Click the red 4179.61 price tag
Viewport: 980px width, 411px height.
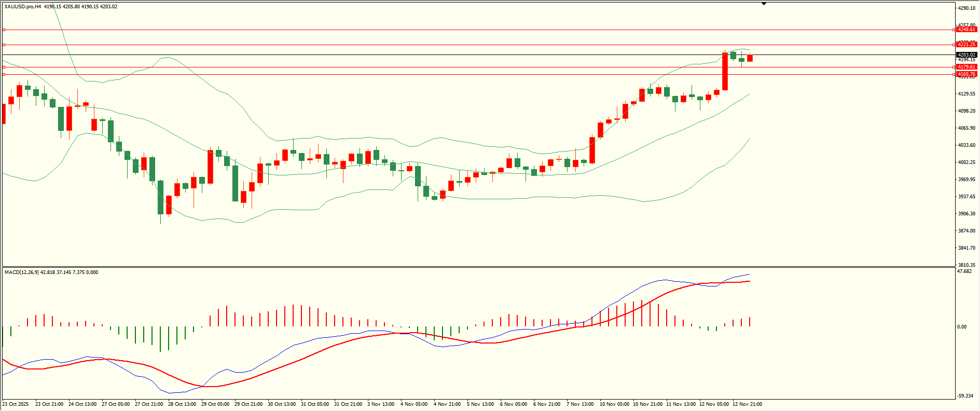click(967, 67)
